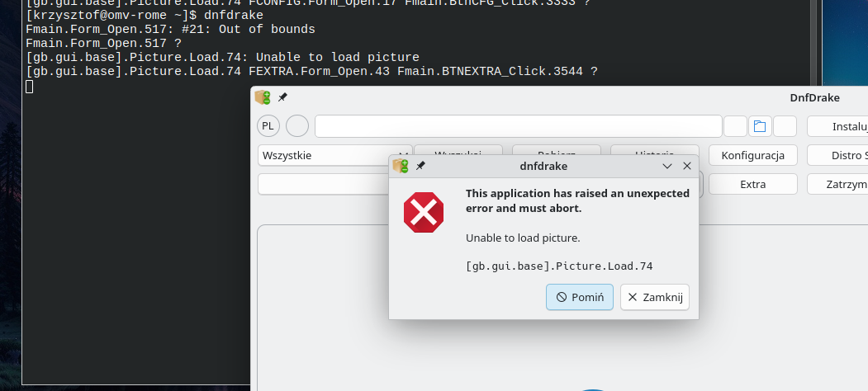Click the blank button left of folder icon

(x=735, y=126)
